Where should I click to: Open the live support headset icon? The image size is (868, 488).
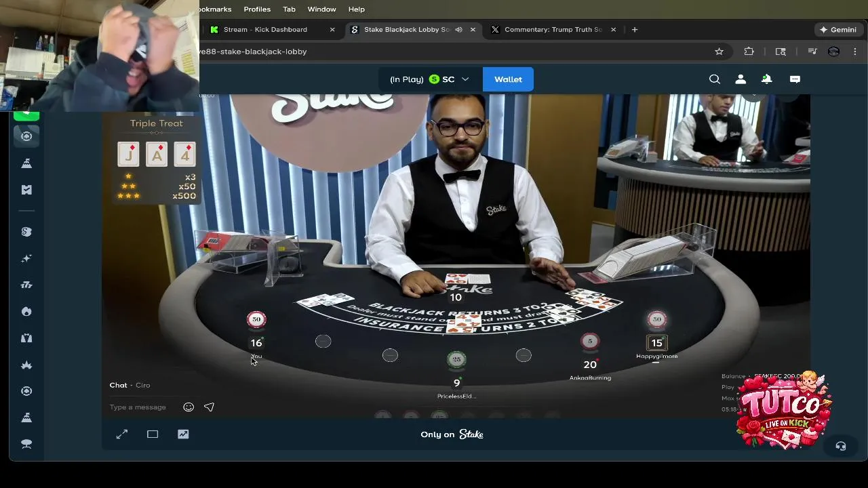(841, 446)
